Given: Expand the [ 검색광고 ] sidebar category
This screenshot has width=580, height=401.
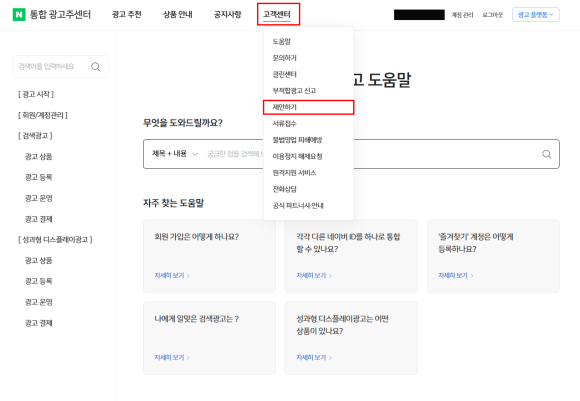Looking at the screenshot, I should 35,136.
